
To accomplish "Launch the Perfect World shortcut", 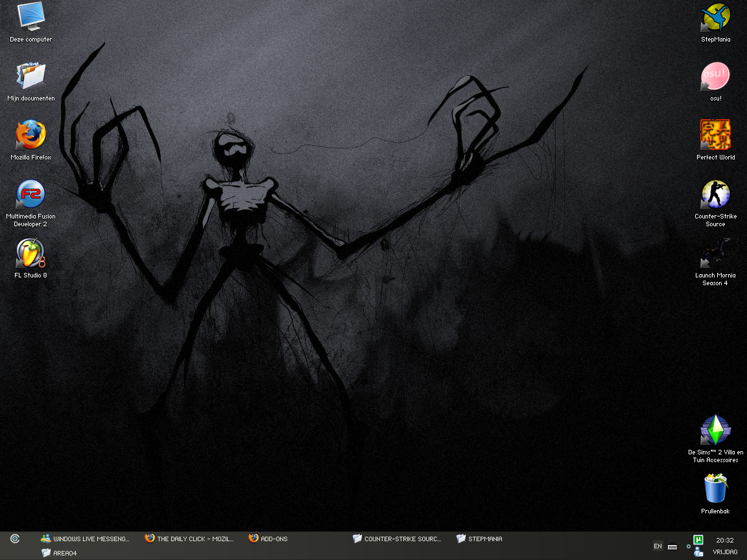I will (x=716, y=141).
